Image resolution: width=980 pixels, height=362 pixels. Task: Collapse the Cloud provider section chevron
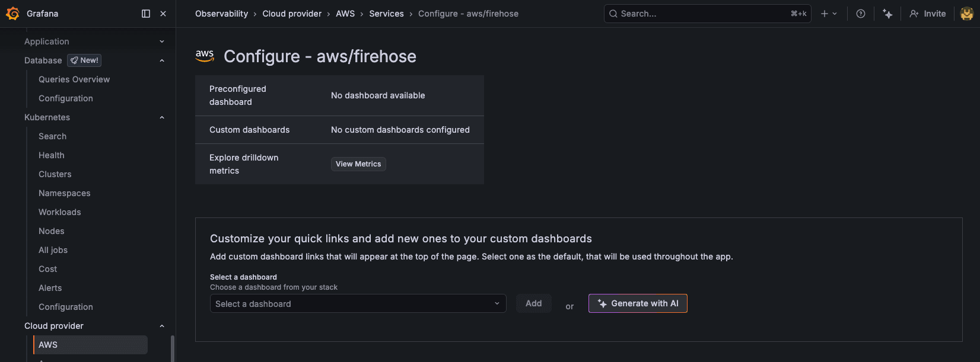pos(162,326)
